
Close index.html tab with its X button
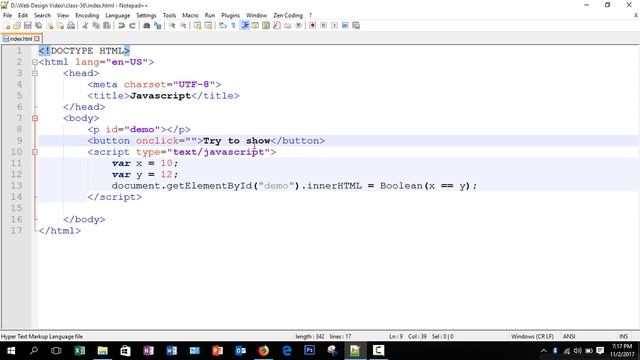tap(37, 39)
